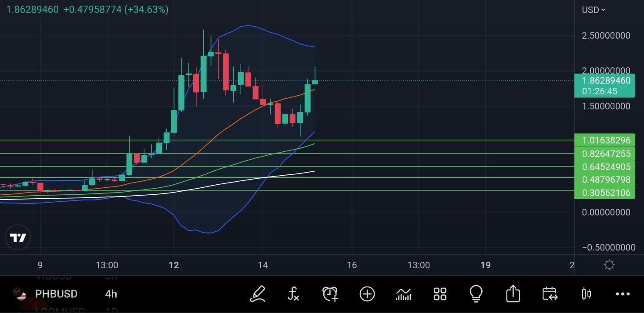Select the 1.01638296 horizontal line label
Image resolution: width=644 pixels, height=313 pixels.
pyautogui.click(x=604, y=140)
